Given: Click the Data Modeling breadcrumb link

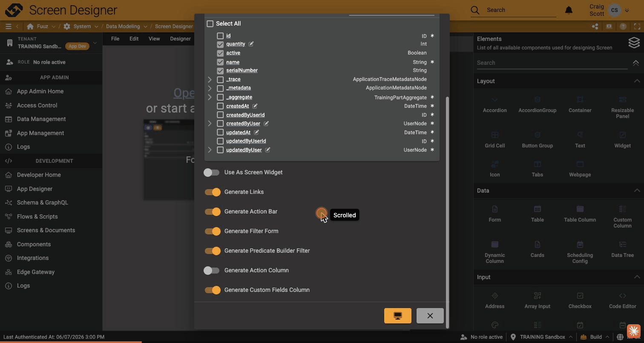Looking at the screenshot, I should click(x=123, y=26).
